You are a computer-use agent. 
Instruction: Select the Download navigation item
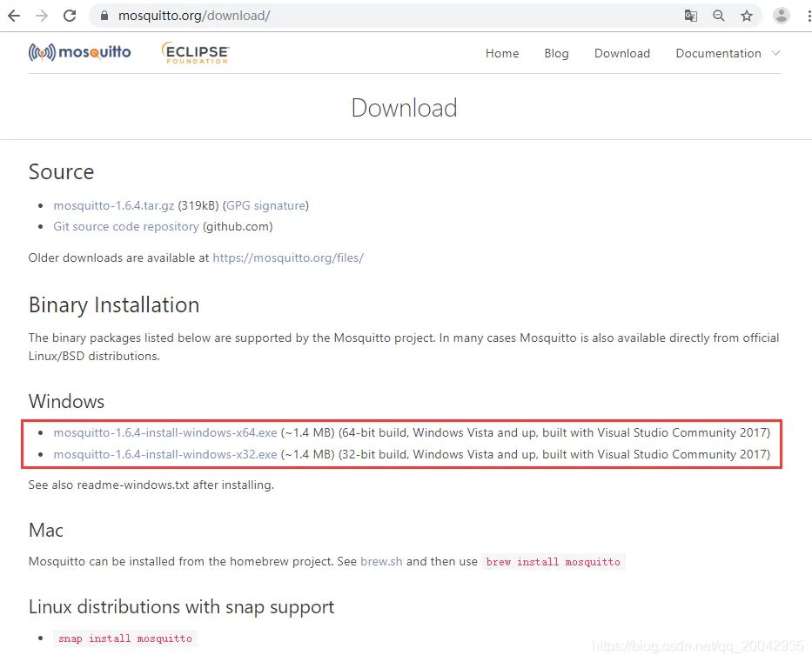[621, 53]
